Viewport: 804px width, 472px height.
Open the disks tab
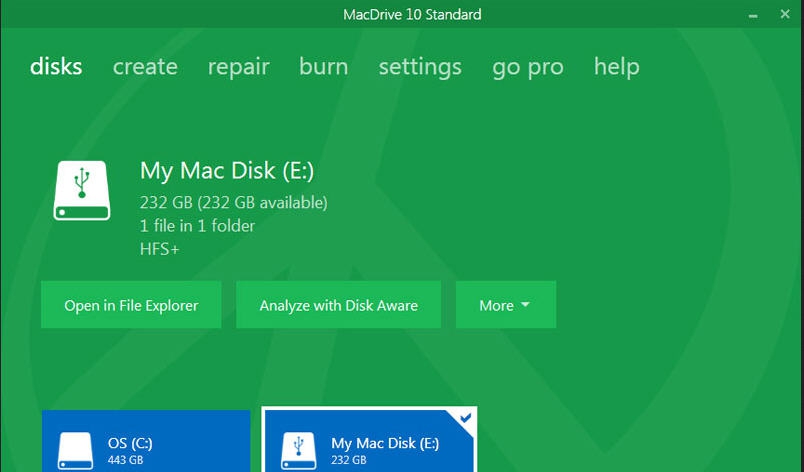56,67
